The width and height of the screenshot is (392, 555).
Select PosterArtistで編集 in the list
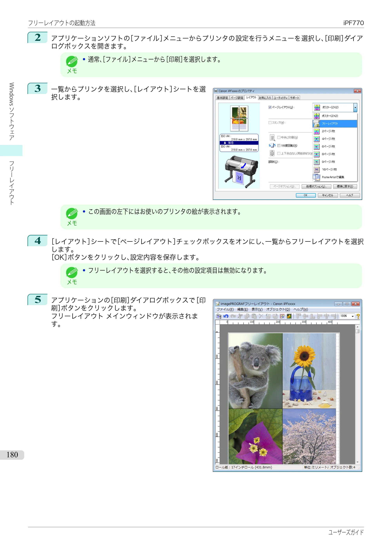point(335,177)
